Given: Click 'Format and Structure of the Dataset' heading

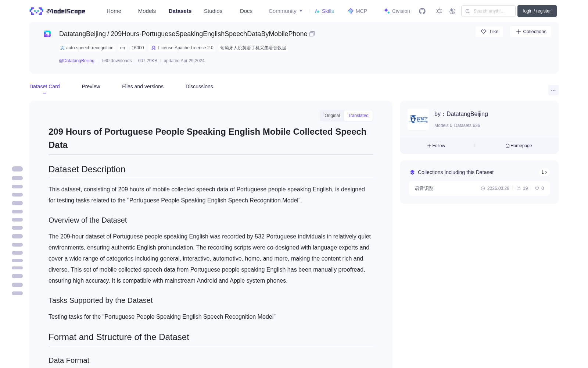Looking at the screenshot, I should click(119, 337).
